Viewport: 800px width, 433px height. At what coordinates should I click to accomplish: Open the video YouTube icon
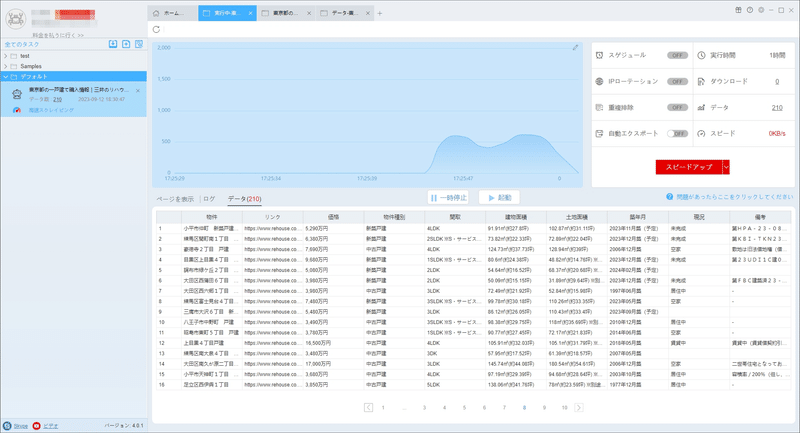click(36, 426)
